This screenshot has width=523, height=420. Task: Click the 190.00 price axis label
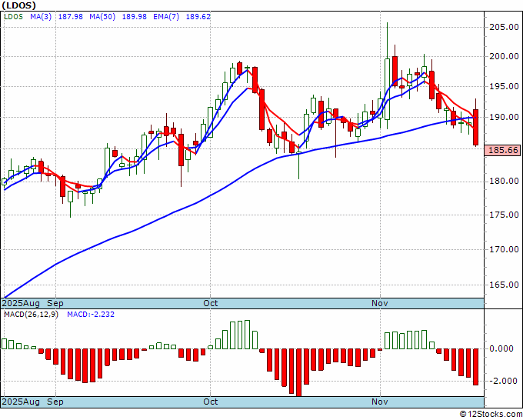(504, 117)
